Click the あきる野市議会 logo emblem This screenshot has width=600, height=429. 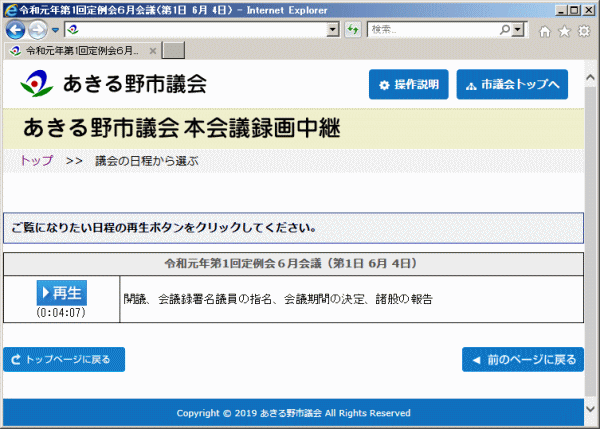click(x=36, y=83)
